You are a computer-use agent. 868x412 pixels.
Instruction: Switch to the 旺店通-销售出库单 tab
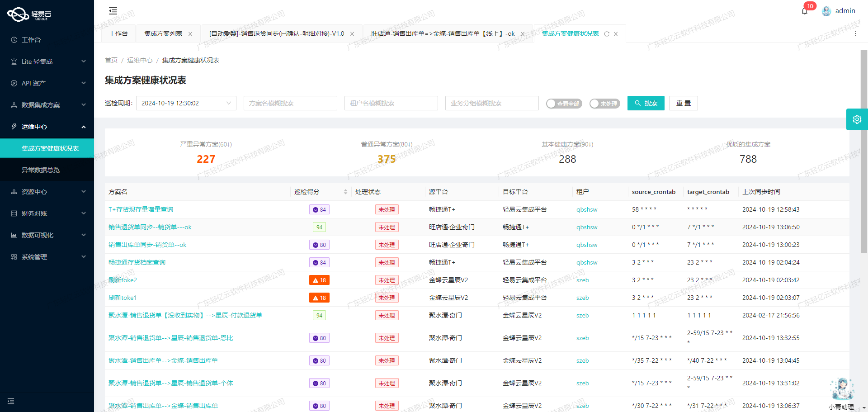pos(443,33)
